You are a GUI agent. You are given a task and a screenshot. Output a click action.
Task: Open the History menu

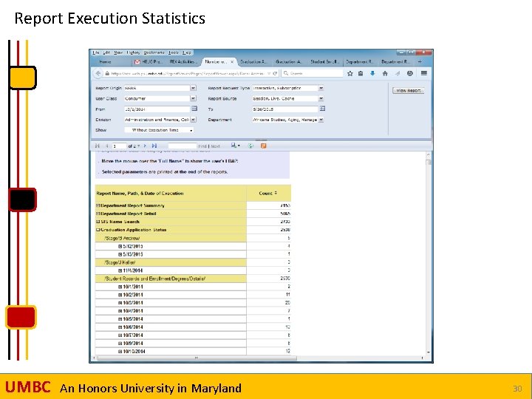[x=133, y=52]
